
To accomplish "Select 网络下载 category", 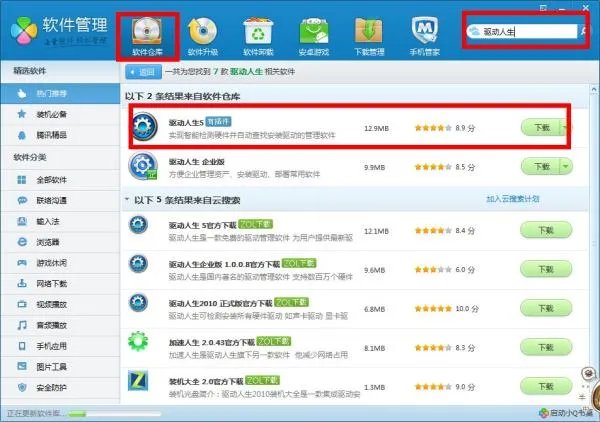I will pyautogui.click(x=60, y=284).
